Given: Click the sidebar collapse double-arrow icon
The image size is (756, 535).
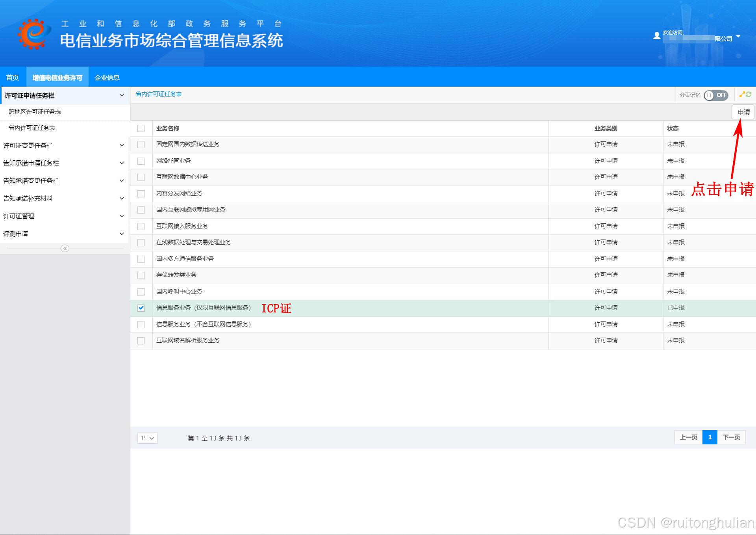Looking at the screenshot, I should 65,248.
